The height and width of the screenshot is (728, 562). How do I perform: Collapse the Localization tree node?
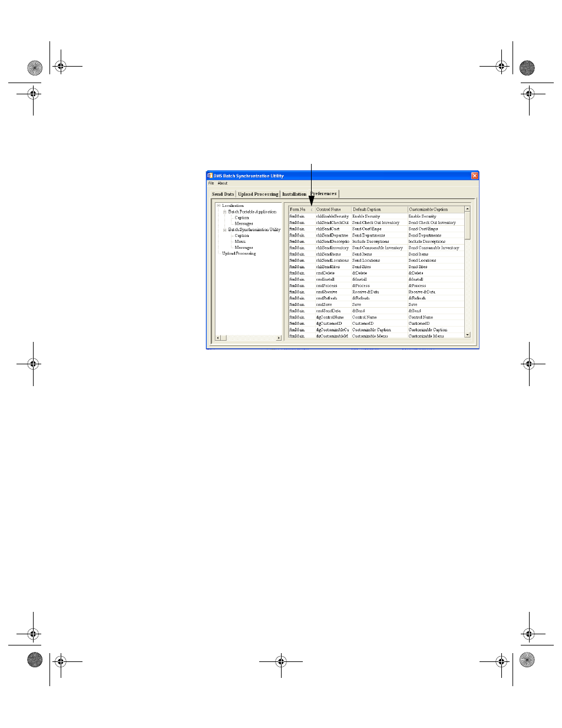click(219, 206)
